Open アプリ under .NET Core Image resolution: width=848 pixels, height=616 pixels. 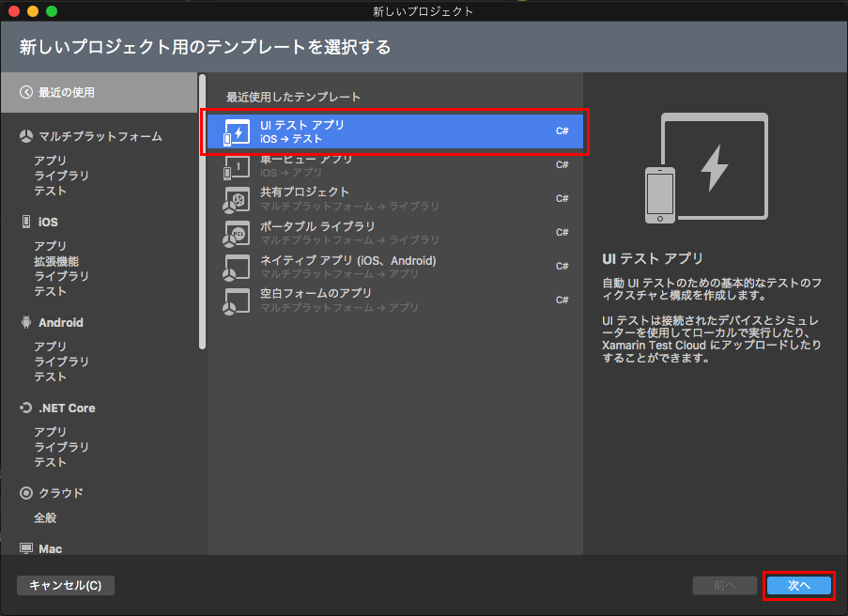51,432
